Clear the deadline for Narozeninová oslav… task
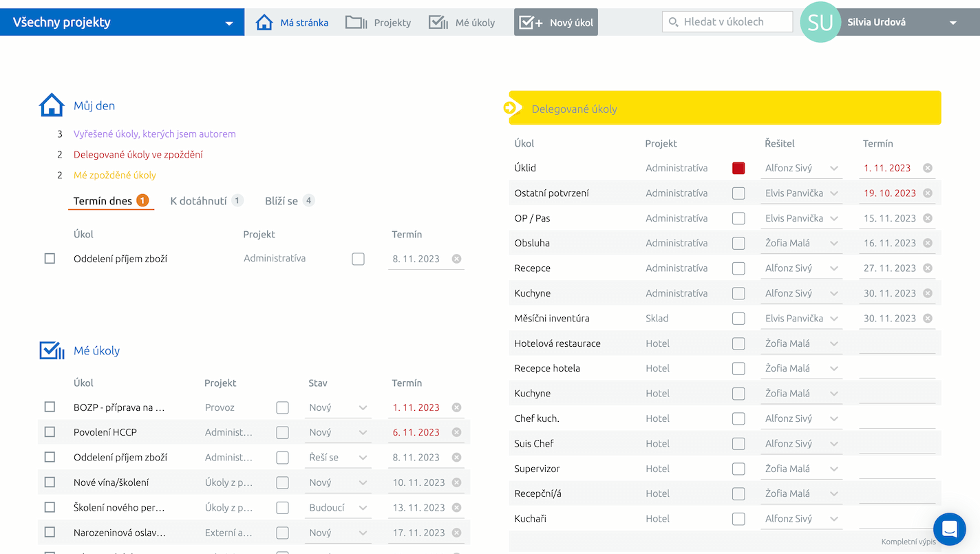The height and width of the screenshot is (554, 980). coord(456,533)
